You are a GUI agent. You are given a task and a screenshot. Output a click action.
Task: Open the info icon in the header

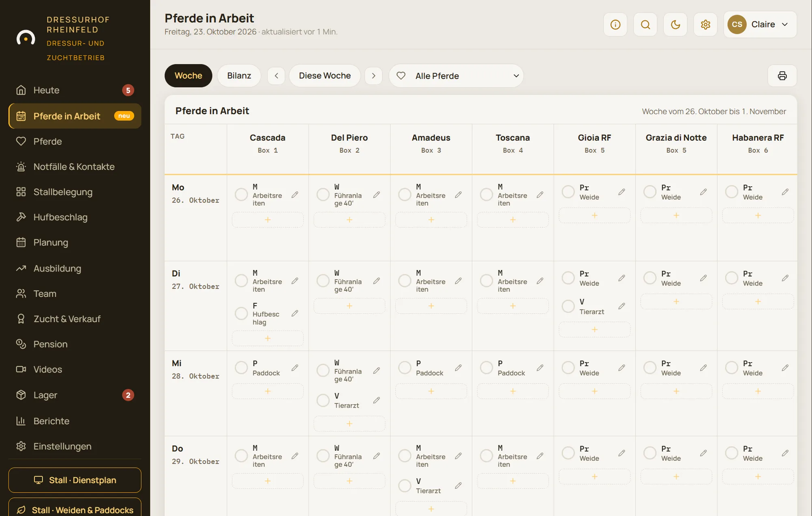tap(615, 25)
